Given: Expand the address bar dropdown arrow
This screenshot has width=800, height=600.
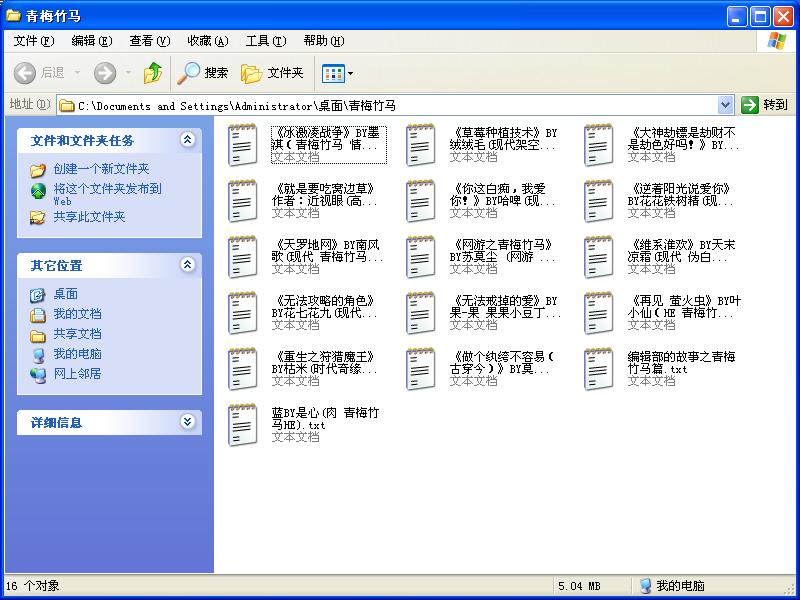Looking at the screenshot, I should pos(726,105).
